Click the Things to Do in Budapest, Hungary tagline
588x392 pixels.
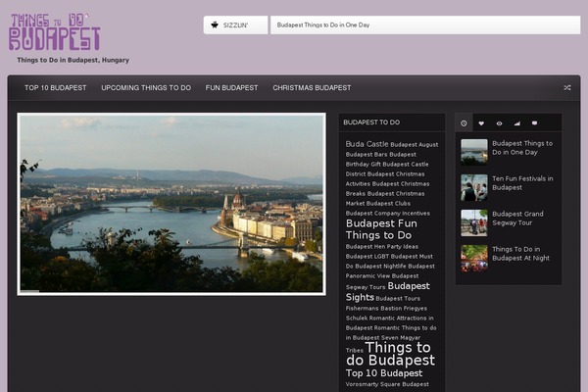pos(73,60)
